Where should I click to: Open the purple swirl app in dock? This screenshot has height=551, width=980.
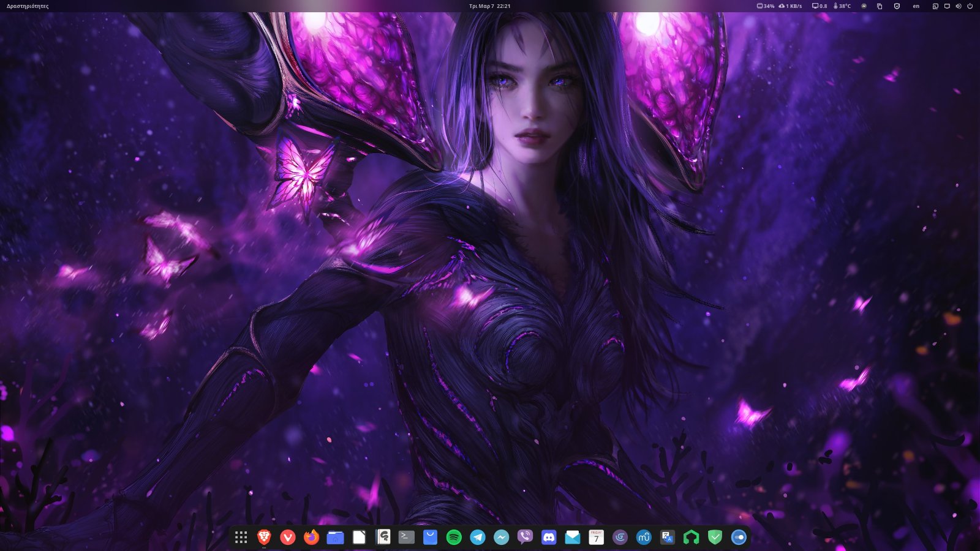(620, 538)
